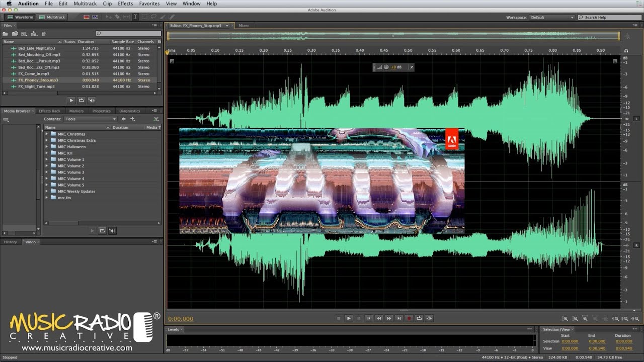644x362 pixels.
Task: Click the Files panel search field
Action: pyautogui.click(x=128, y=34)
